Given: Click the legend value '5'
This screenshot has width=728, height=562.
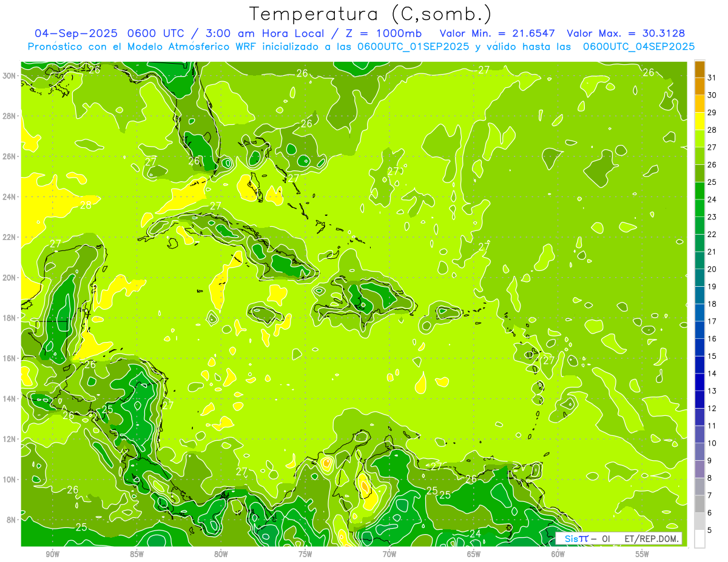Looking at the screenshot, I should [710, 530].
